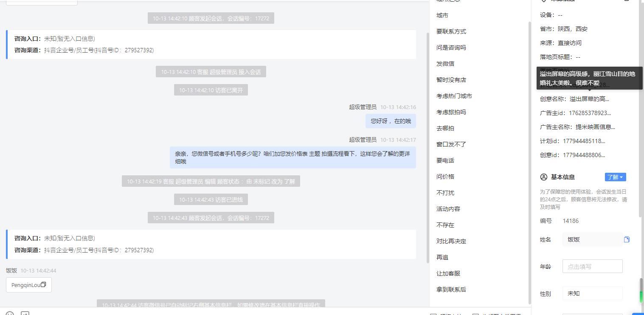
Task: Select the 要联系方式 quick reply
Action: pos(451,31)
